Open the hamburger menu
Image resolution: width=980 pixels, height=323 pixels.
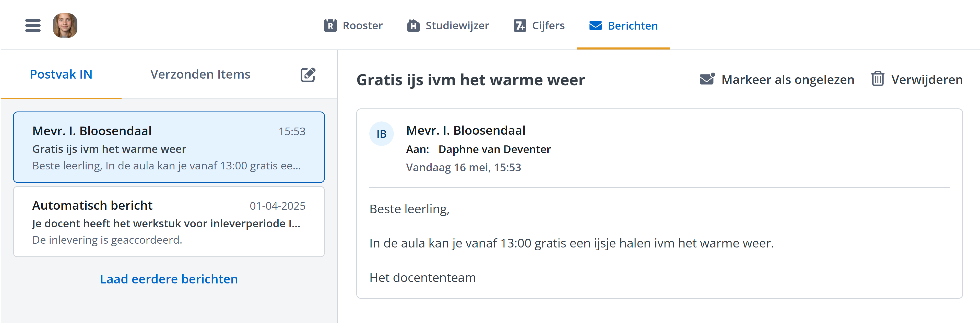[x=33, y=26]
